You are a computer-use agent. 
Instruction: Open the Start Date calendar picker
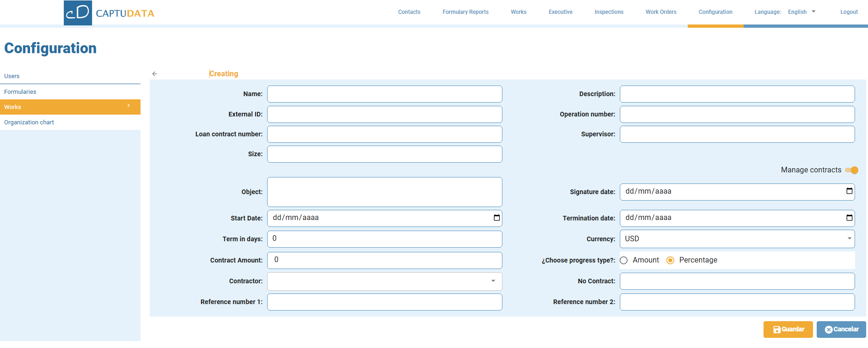[x=496, y=218]
